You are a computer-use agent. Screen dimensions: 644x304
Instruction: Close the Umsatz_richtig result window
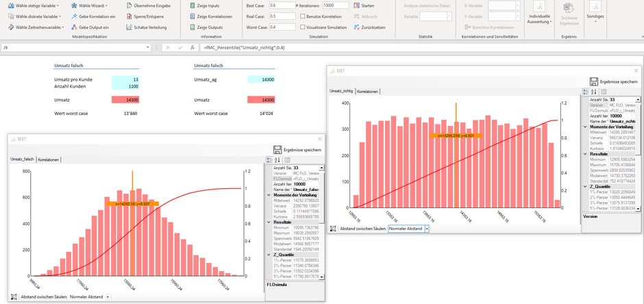tap(636, 71)
